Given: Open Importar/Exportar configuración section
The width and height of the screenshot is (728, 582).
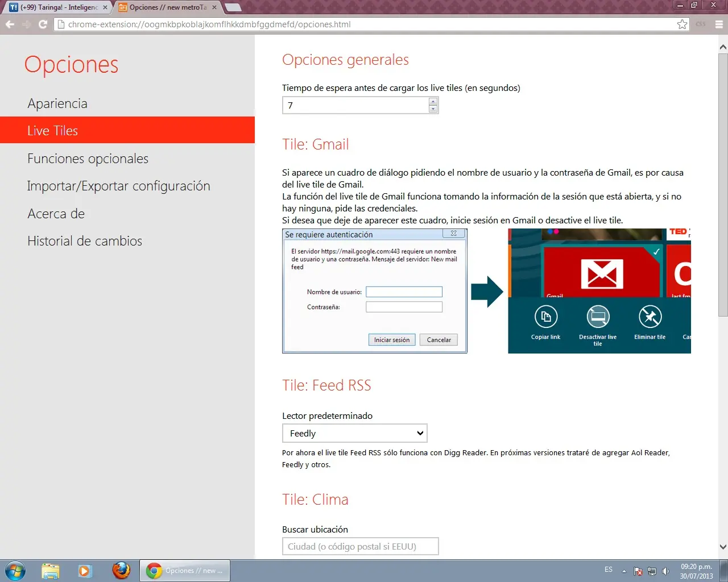Looking at the screenshot, I should point(118,186).
